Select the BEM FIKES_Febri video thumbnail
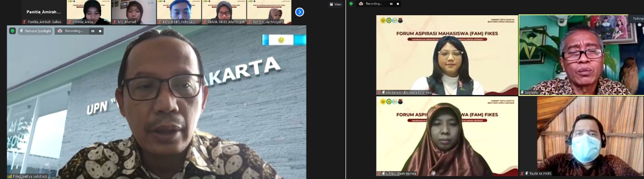This screenshot has height=179, width=644. click(179, 12)
